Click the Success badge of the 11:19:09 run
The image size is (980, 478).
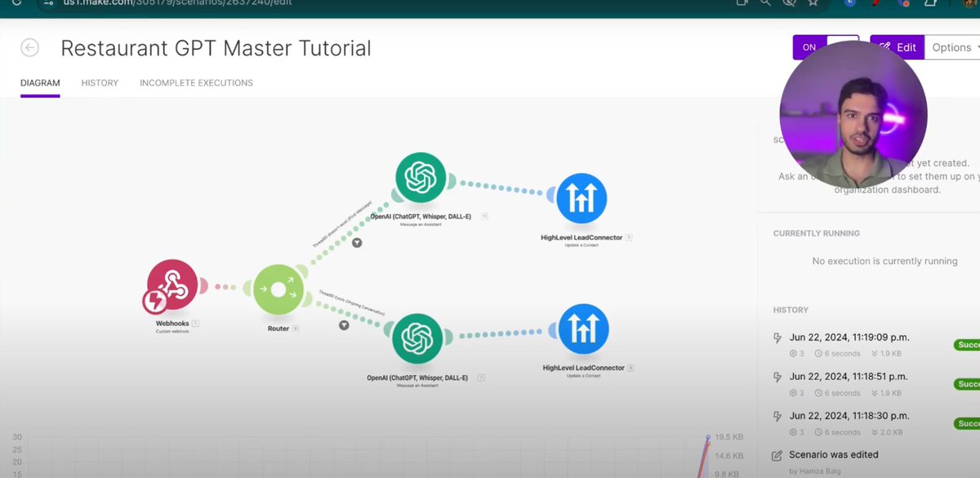point(967,345)
